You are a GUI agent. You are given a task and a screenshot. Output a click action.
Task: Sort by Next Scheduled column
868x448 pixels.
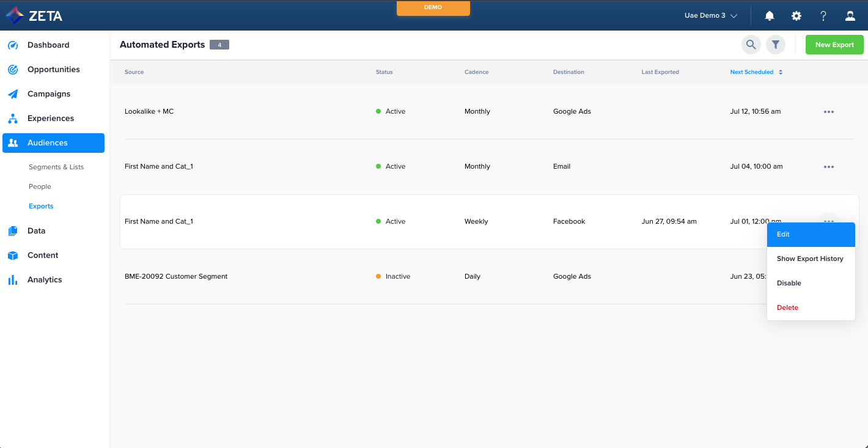coord(756,72)
